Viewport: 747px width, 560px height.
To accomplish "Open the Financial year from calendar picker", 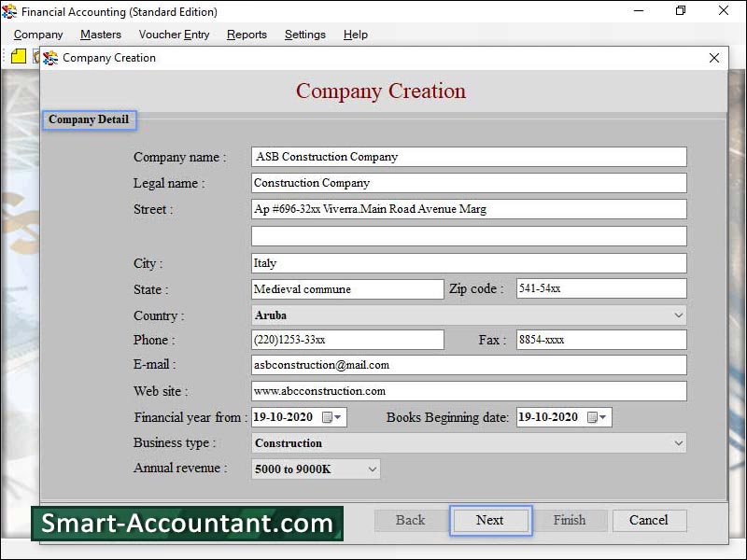I will tap(332, 417).
